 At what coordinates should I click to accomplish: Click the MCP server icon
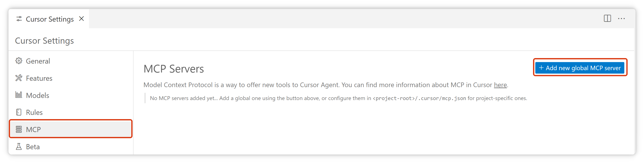pos(19,129)
